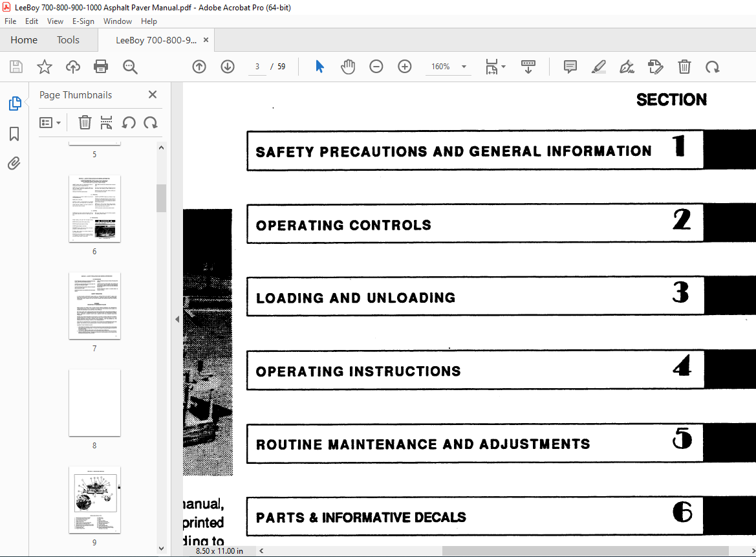Open the Bookmarks panel

14,133
